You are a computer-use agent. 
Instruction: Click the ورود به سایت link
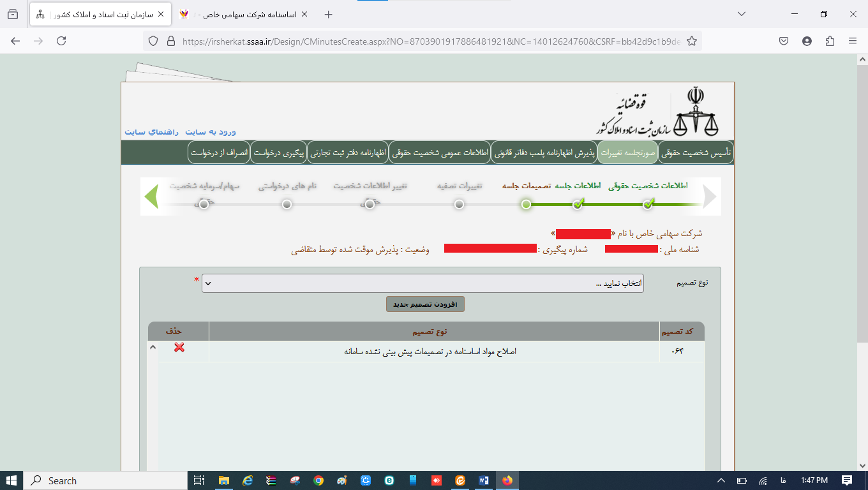click(211, 131)
